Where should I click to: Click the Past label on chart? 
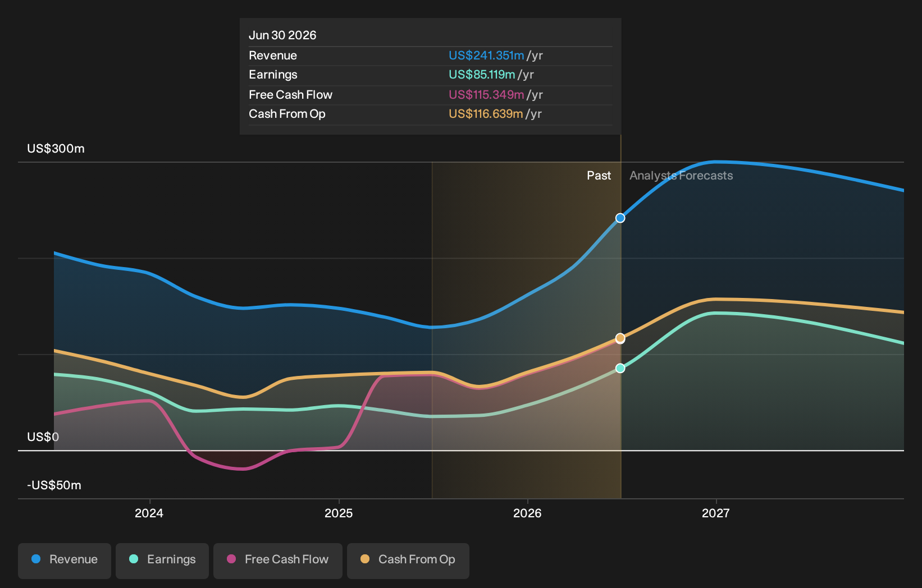point(599,176)
